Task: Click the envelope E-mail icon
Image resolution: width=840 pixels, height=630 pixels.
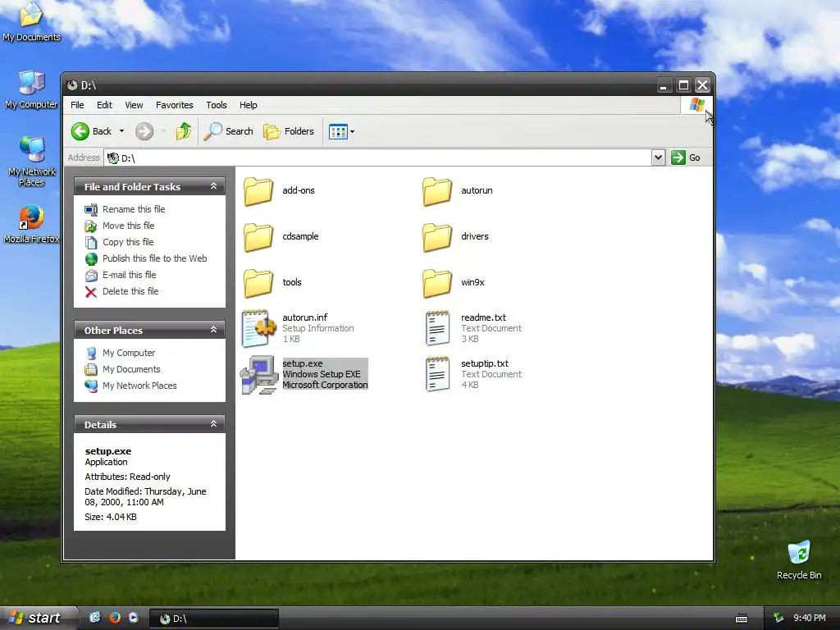Action: 91,276
